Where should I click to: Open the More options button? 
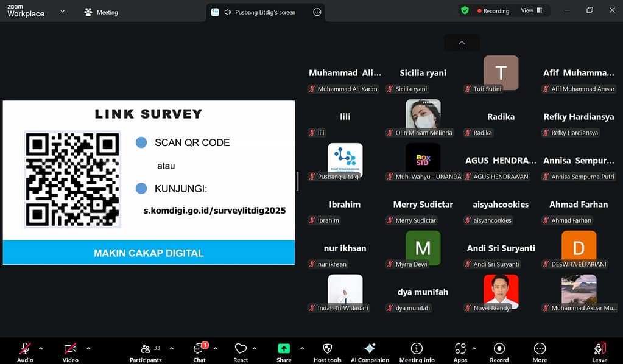click(x=540, y=351)
